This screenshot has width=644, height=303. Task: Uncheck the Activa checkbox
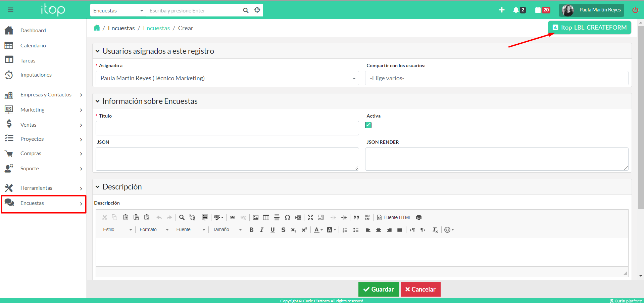(368, 125)
